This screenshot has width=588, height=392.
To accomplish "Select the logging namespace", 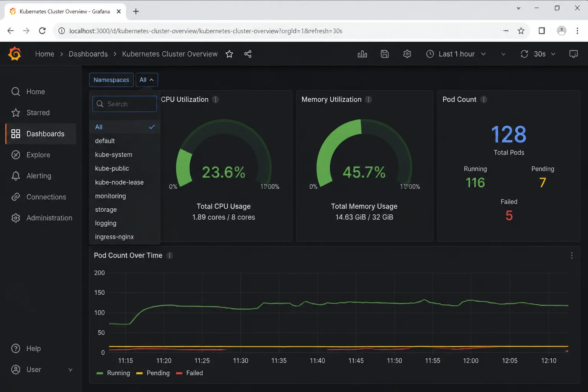I will tap(125, 223).
